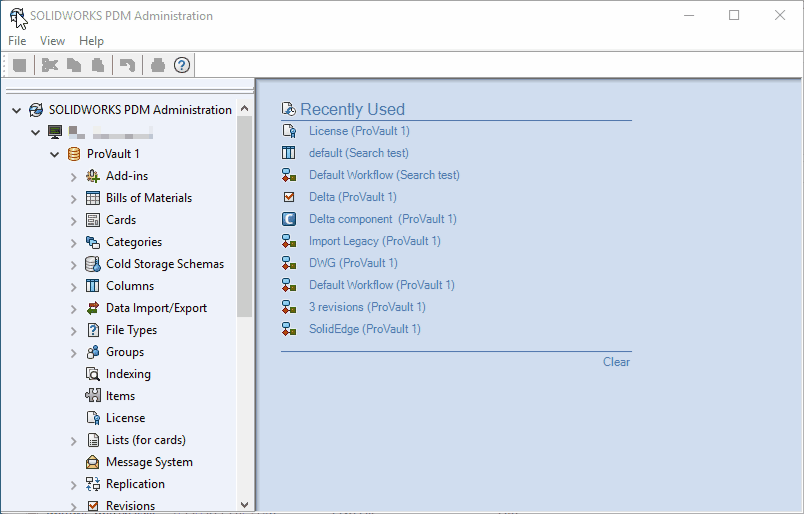Select the ProVault 1 database icon
Screen dimensions: 804x514
[x=74, y=154]
